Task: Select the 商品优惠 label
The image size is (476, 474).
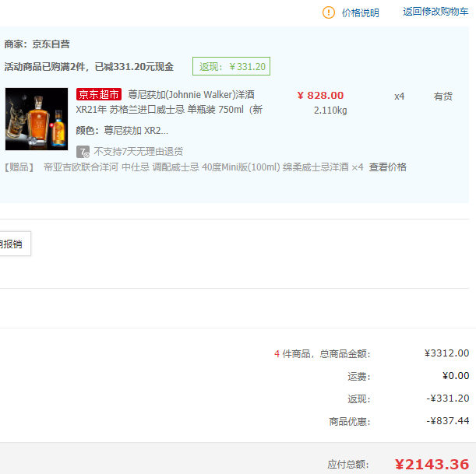Action: pyautogui.click(x=350, y=422)
